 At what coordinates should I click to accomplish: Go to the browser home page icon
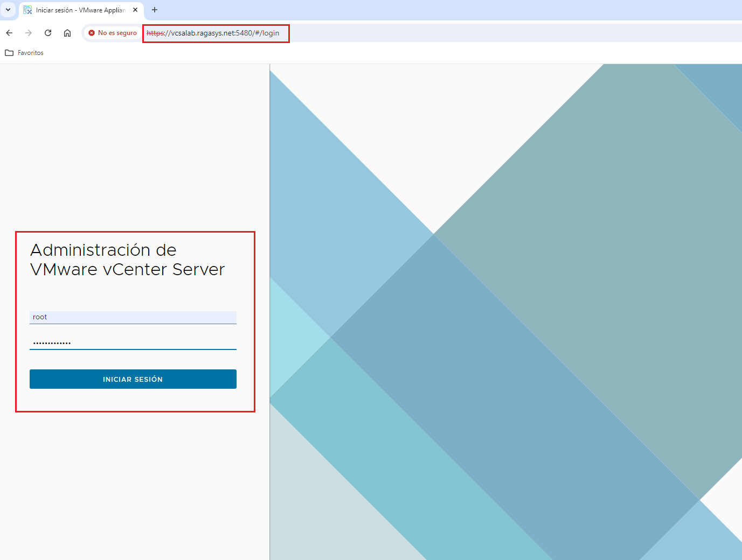pos(67,33)
